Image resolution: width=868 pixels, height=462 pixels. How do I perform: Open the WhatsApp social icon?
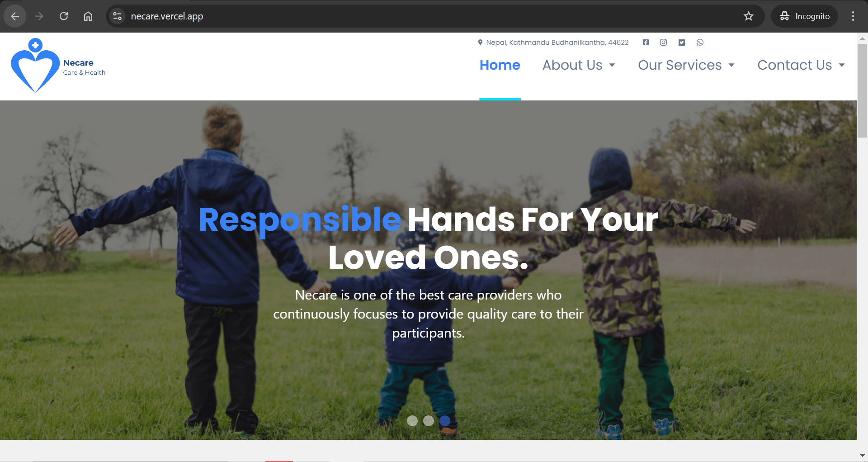tap(700, 43)
